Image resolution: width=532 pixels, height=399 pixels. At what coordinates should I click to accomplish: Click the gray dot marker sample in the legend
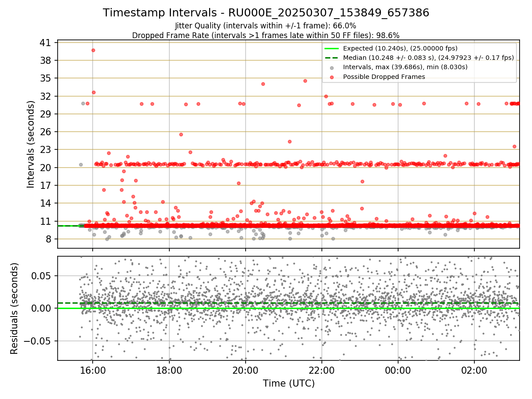point(332,67)
